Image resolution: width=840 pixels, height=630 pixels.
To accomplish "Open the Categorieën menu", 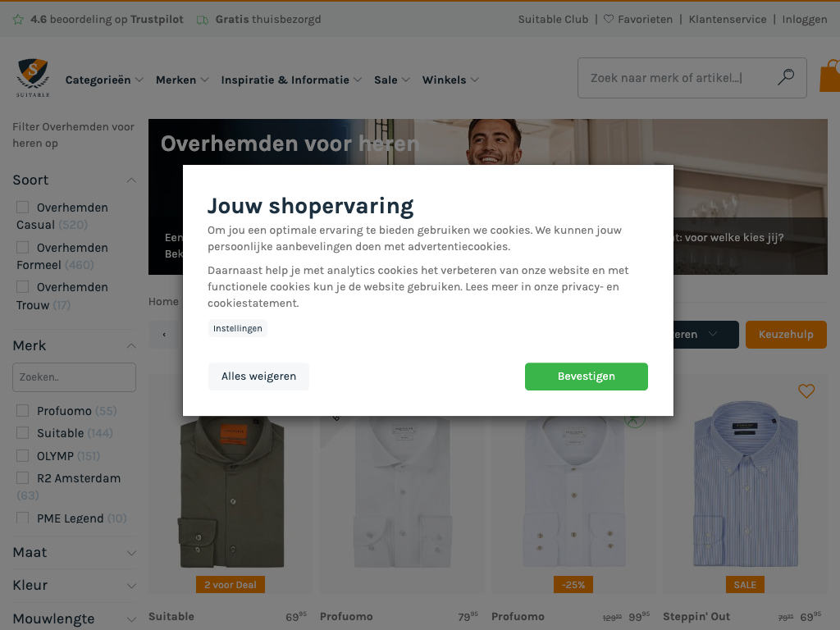I will point(104,80).
